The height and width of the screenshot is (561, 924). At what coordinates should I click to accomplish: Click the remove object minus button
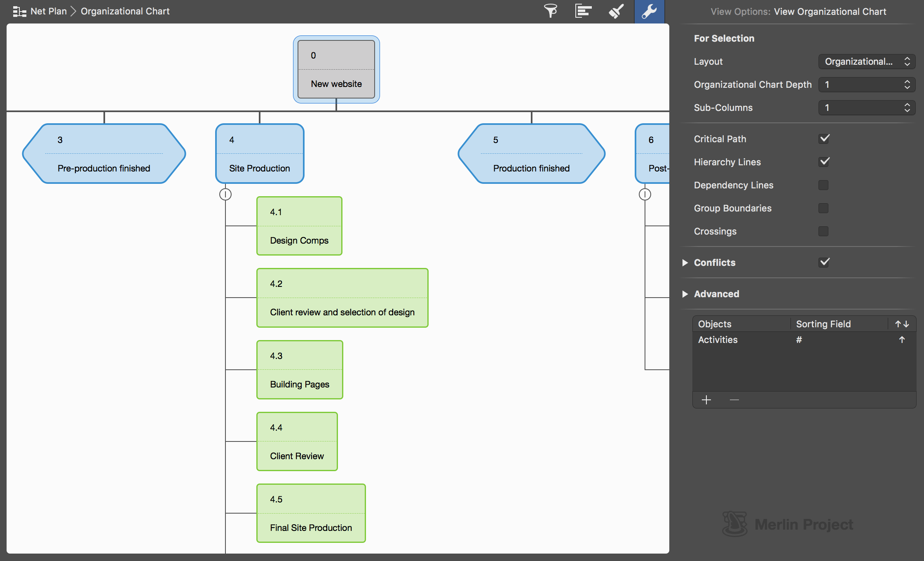[x=734, y=399]
